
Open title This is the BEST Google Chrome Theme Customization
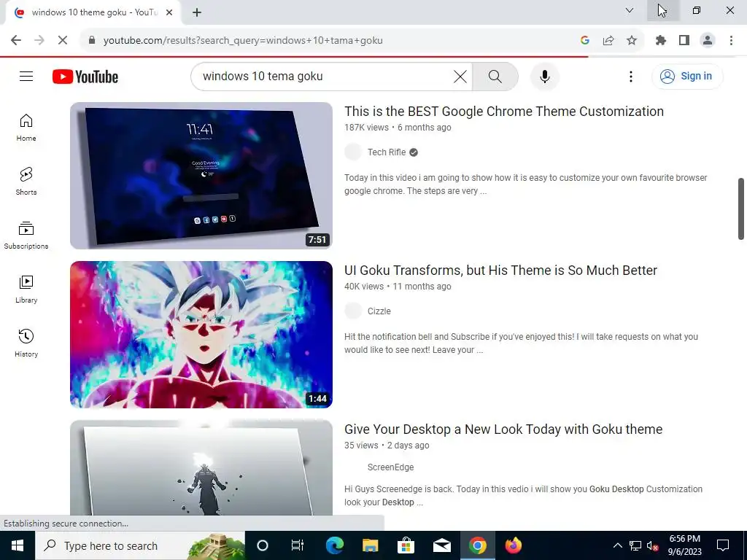pyautogui.click(x=504, y=112)
